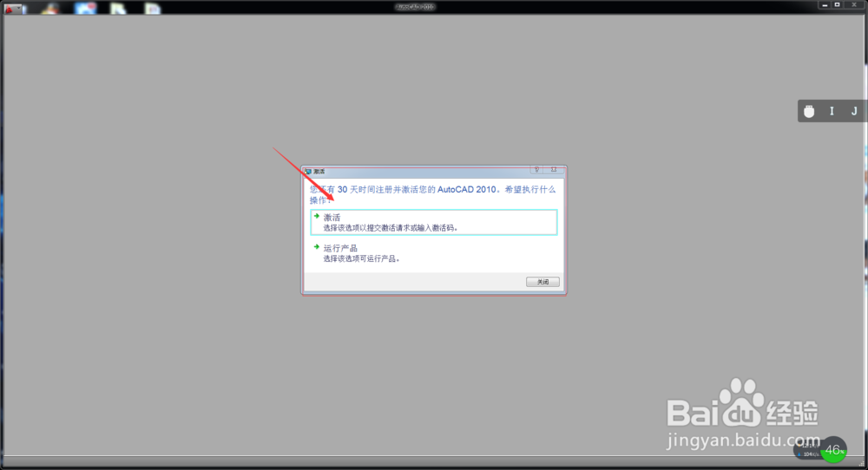Open the AutoCAD application menu logo
This screenshot has width=868, height=470.
point(10,9)
